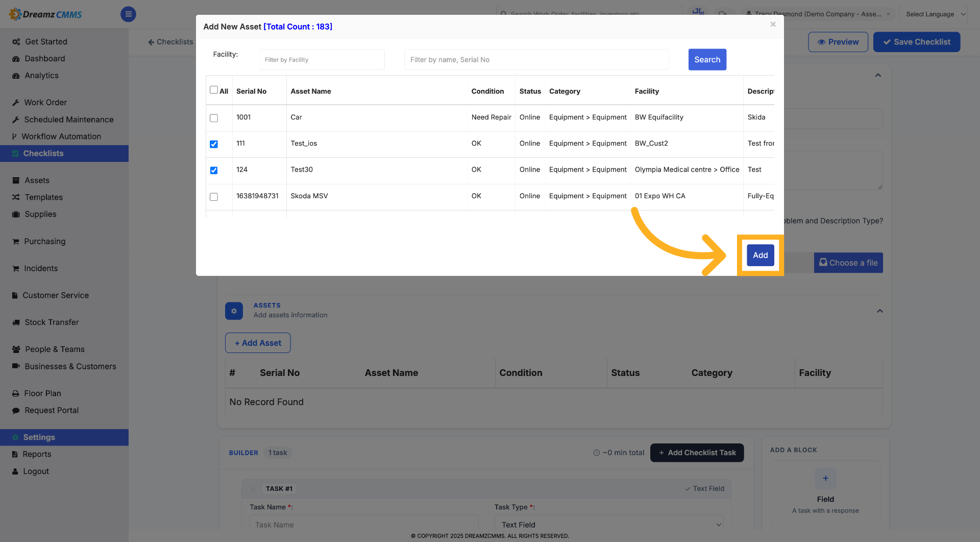Click the Workflow Automation branch icon
The image size is (980, 542).
[x=14, y=136]
